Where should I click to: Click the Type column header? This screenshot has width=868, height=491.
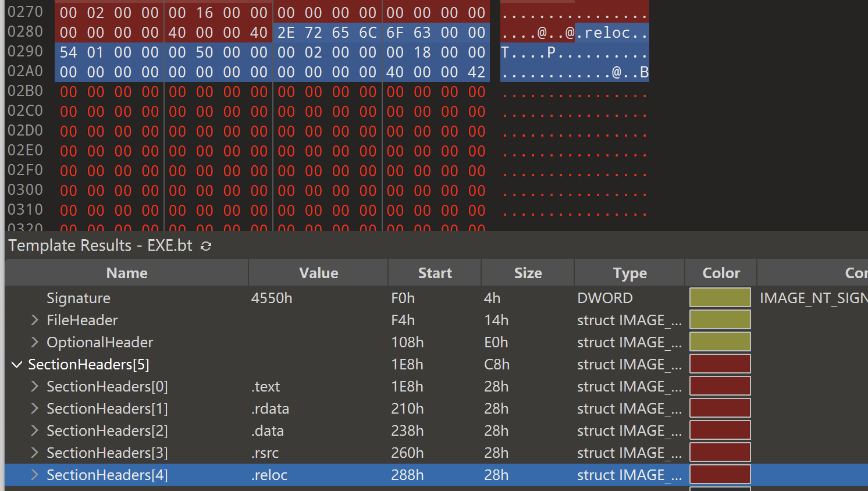click(629, 273)
